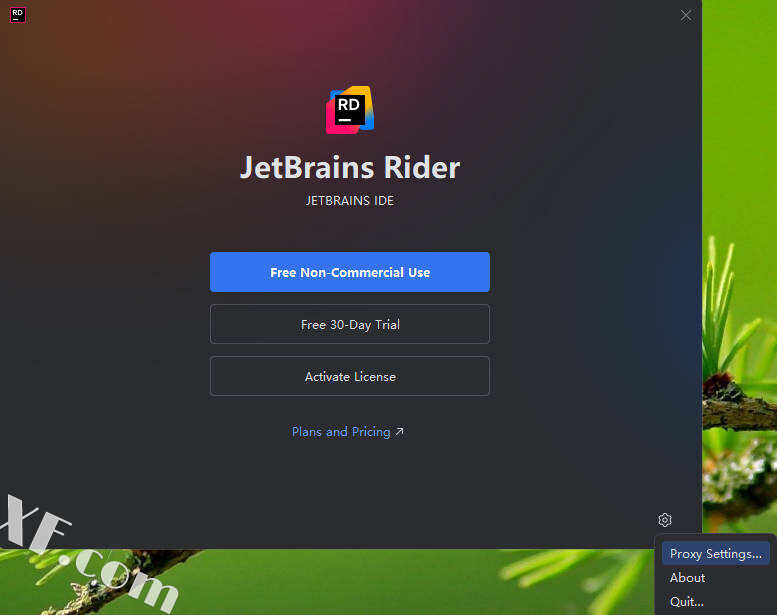Close the Rider licensing dialog
The height and width of the screenshot is (615, 777).
[x=686, y=15]
